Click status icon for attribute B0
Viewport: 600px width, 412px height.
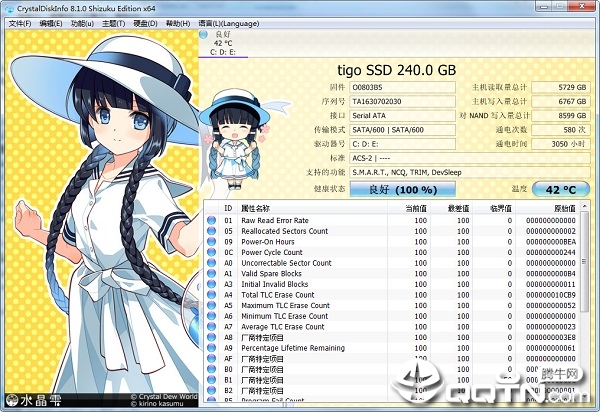click(211, 369)
